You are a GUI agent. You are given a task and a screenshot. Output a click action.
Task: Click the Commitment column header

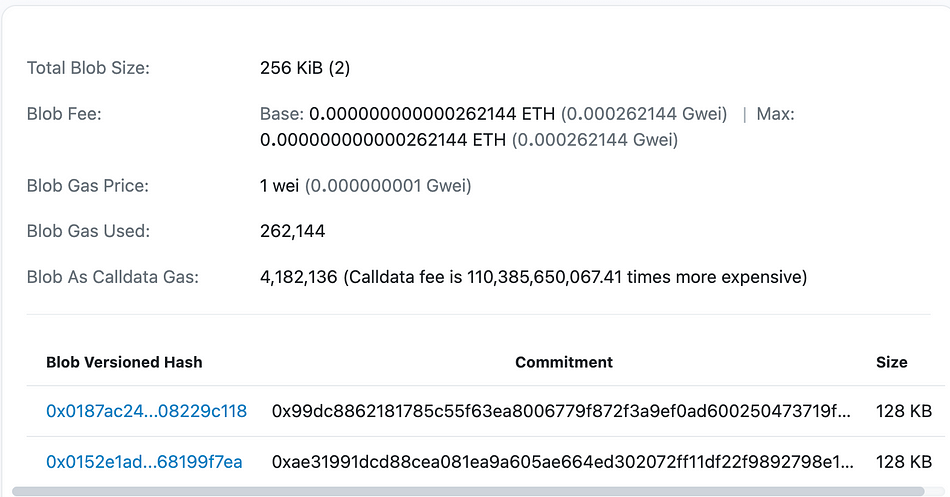click(563, 362)
